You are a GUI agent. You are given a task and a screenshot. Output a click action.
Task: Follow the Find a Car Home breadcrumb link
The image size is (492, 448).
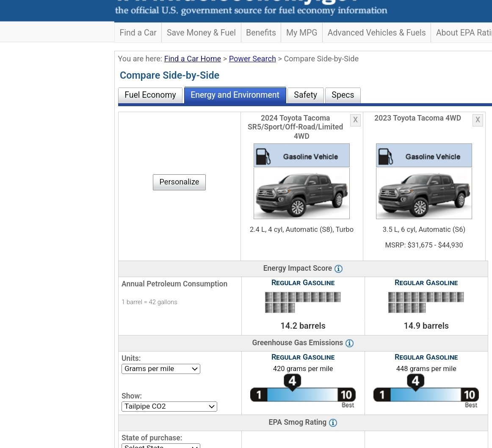coord(192,59)
